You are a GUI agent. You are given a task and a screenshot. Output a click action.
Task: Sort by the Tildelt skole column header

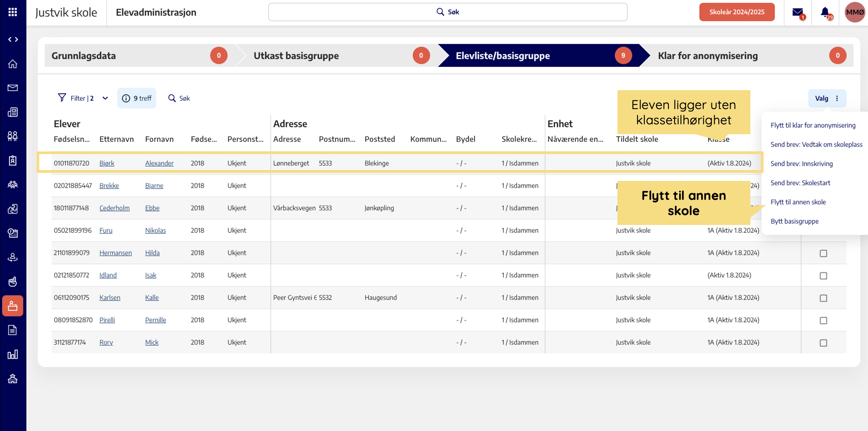tap(636, 139)
